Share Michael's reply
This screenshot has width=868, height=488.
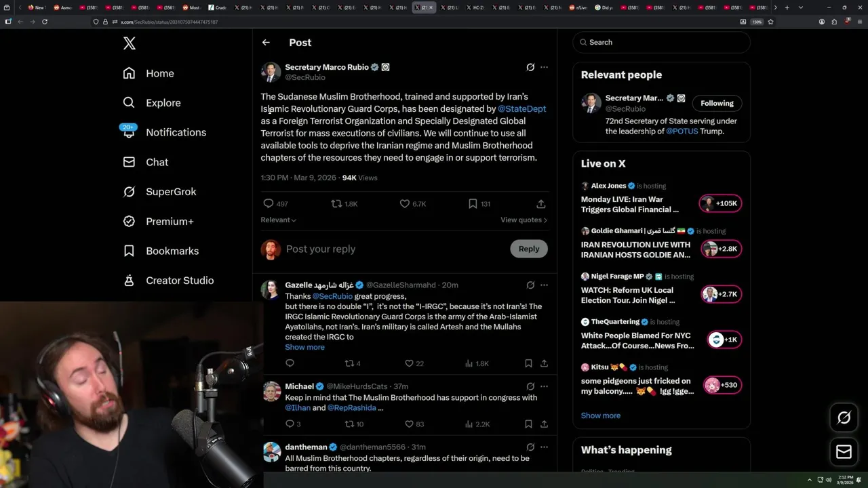coord(544,424)
